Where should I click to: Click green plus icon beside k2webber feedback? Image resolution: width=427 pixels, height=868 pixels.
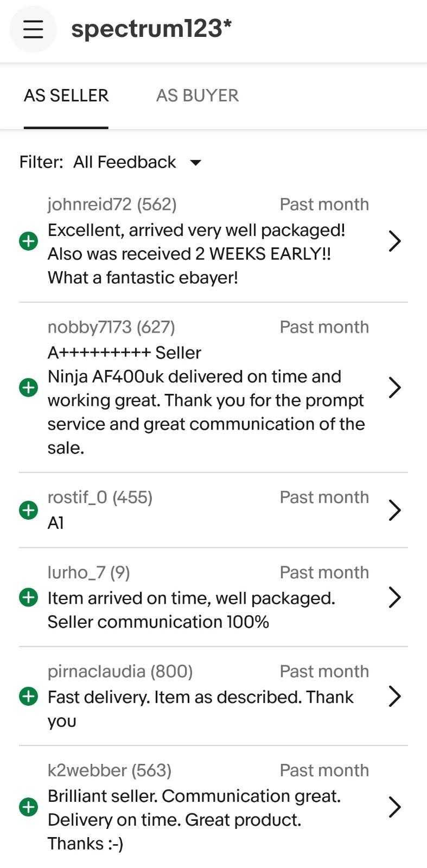29,807
